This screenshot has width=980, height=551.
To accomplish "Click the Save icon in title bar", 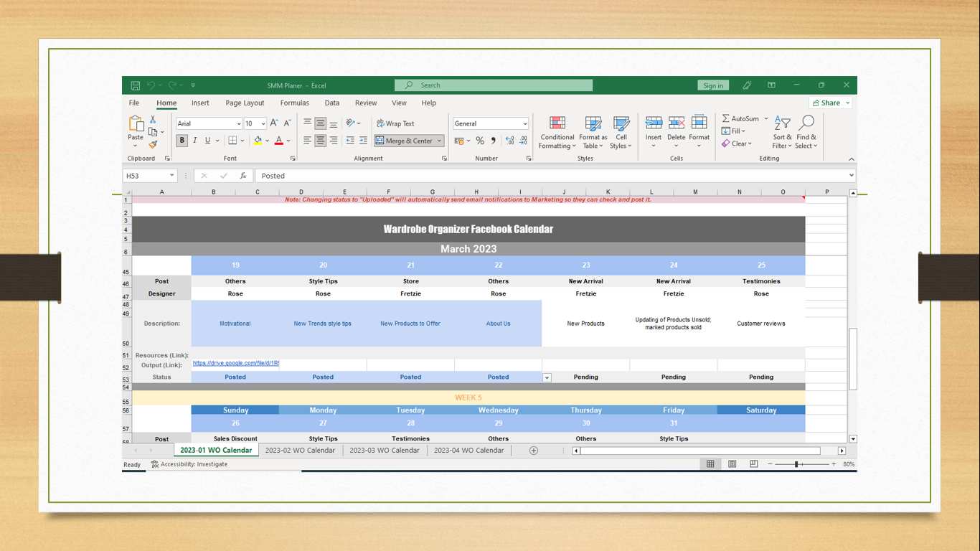I will click(135, 85).
